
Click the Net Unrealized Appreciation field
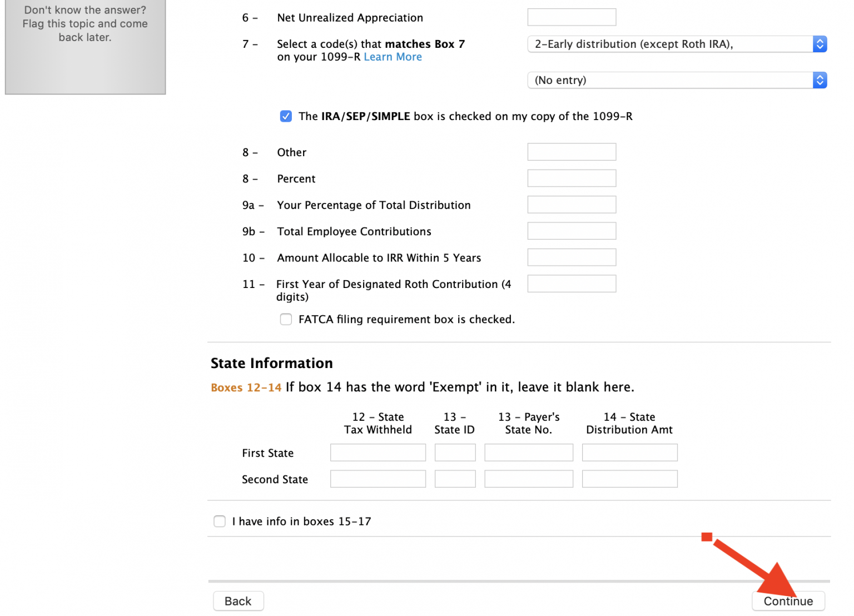click(x=572, y=17)
